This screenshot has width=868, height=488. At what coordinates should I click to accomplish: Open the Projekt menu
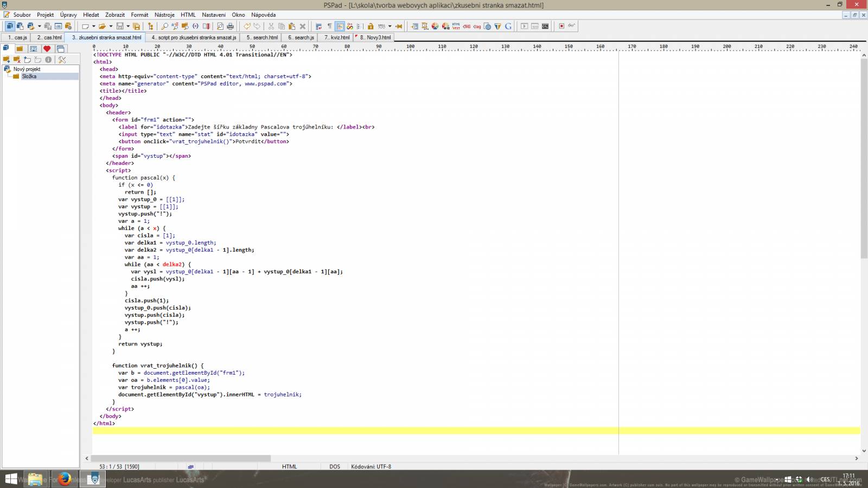click(46, 15)
